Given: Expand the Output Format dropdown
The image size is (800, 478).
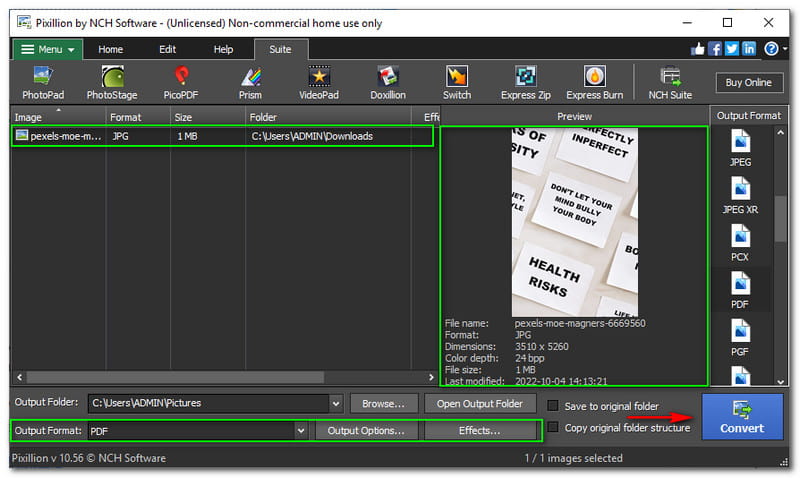Looking at the screenshot, I should [300, 430].
